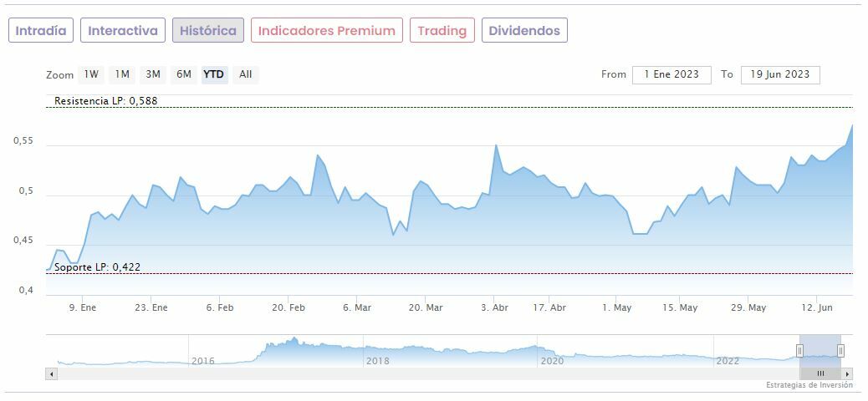Go to the Trading tab
The image size is (868, 401).
(442, 31)
